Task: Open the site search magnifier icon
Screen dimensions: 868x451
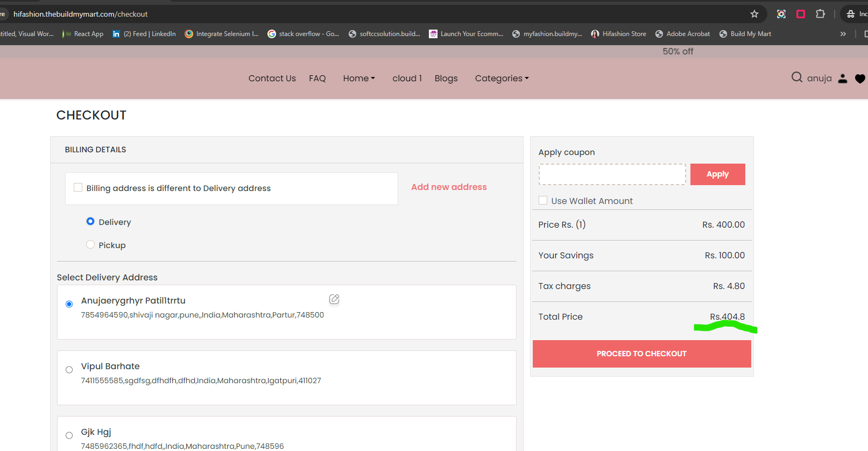Action: pyautogui.click(x=797, y=77)
